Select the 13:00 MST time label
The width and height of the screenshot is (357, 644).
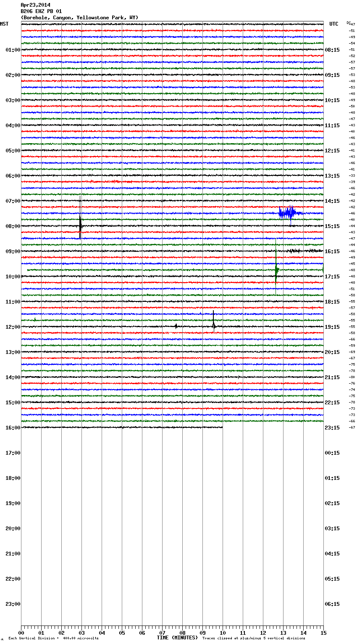13,352
